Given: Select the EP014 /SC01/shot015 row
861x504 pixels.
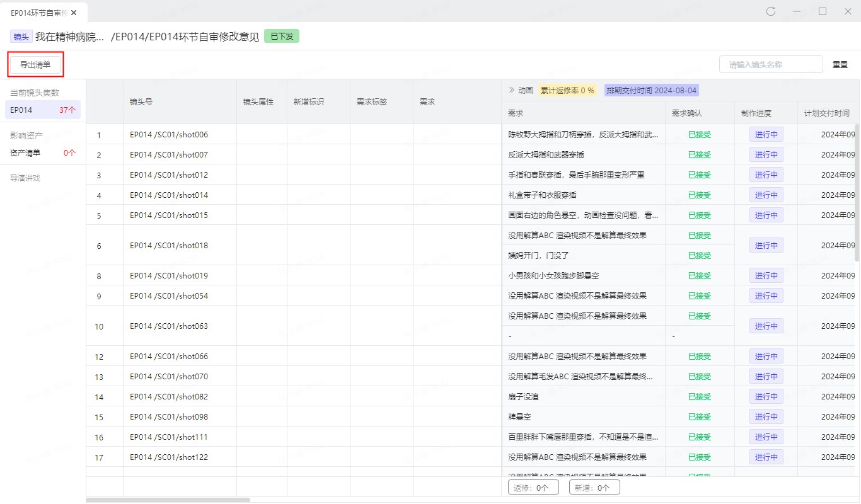Looking at the screenshot, I should (169, 215).
